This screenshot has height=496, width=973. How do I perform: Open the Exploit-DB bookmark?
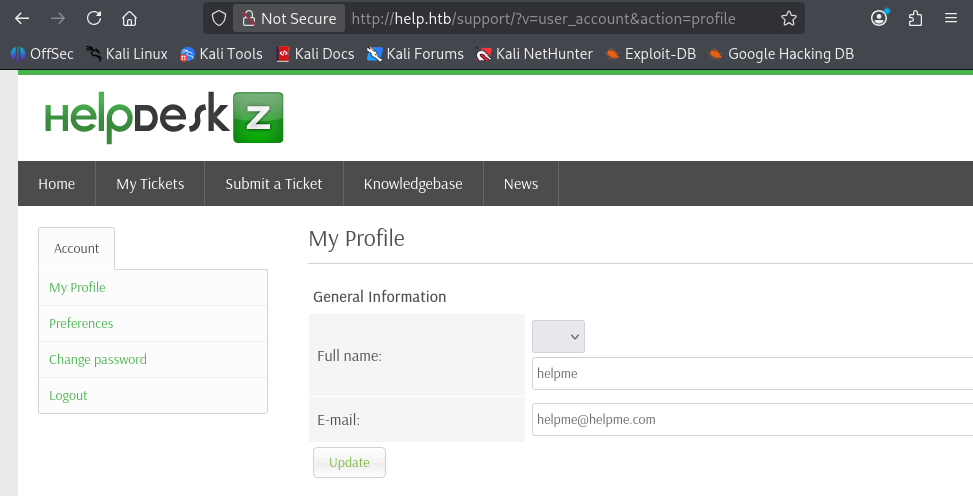click(650, 54)
